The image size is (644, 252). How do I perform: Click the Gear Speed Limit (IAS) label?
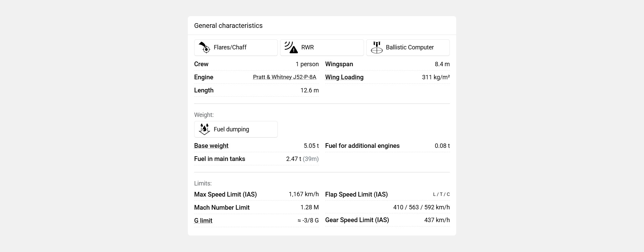coord(357,220)
